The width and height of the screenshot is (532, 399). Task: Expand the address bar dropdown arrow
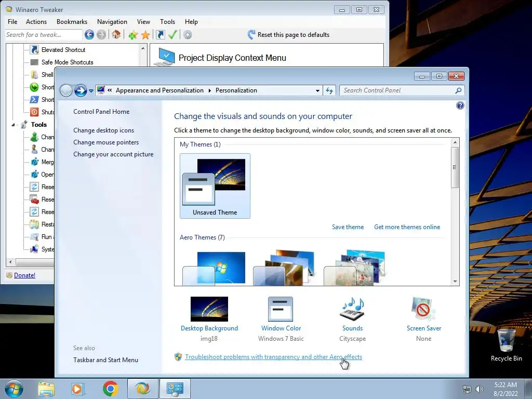(x=317, y=90)
